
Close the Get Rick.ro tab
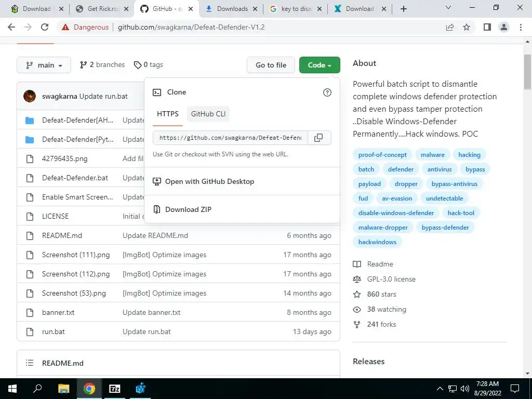[x=126, y=9]
